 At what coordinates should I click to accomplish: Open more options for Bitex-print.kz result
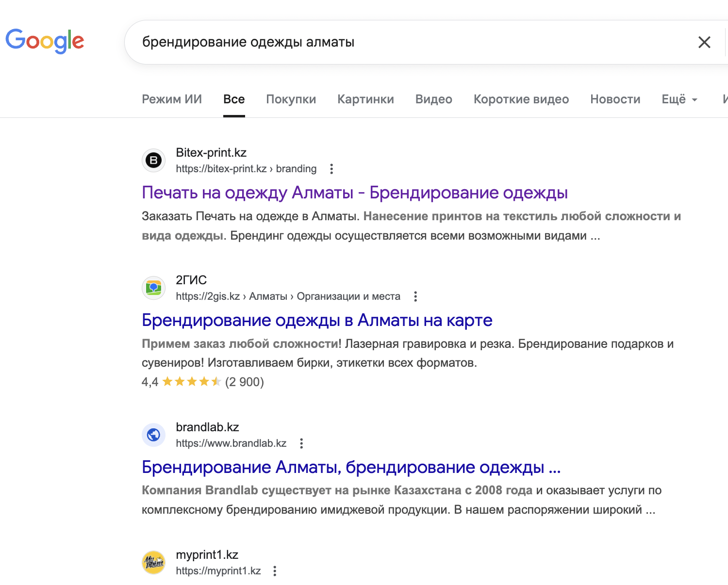(331, 169)
